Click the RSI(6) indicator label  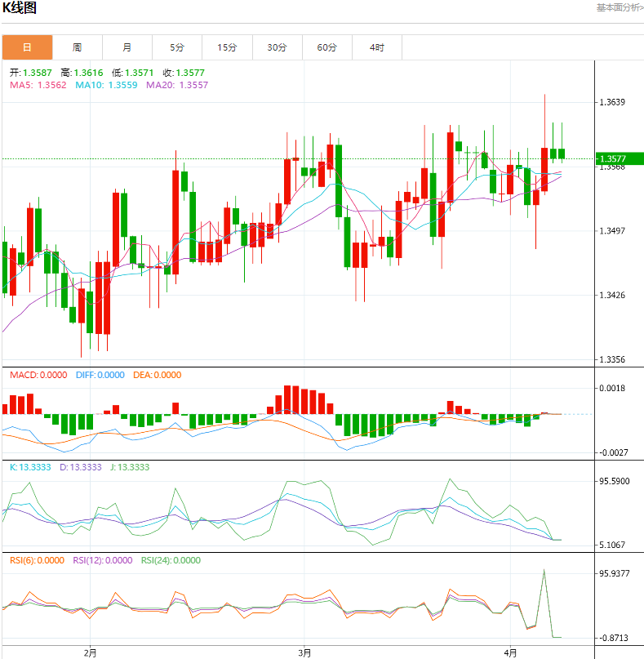[x=37, y=561]
